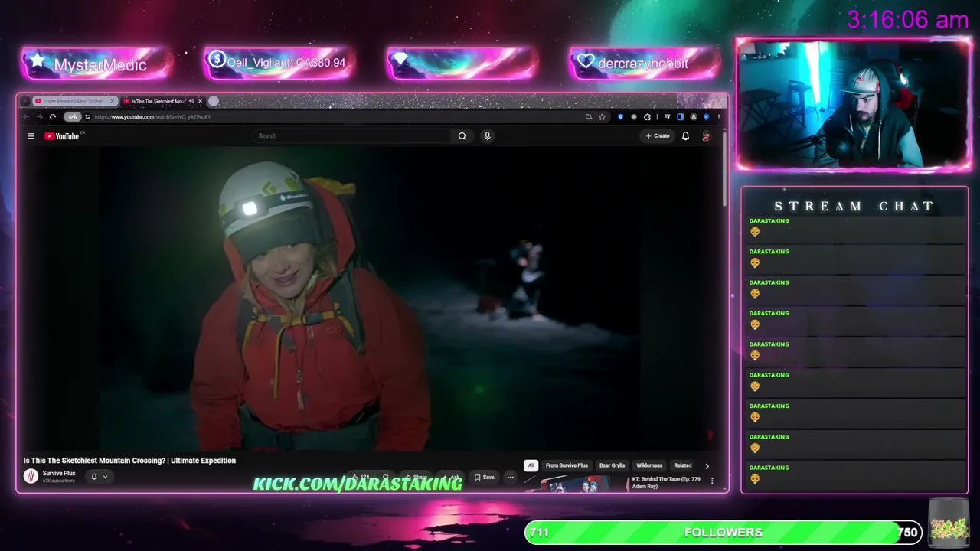This screenshot has height=551, width=980.
Task: Open the install/cast icon in the address bar
Action: click(x=588, y=117)
